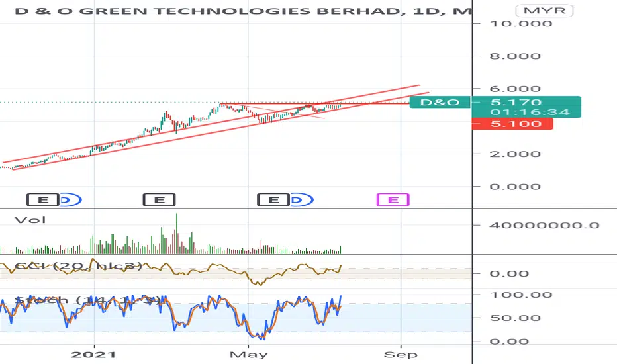Click the 10.000 price scale value
The image size is (617, 364).
click(x=521, y=24)
